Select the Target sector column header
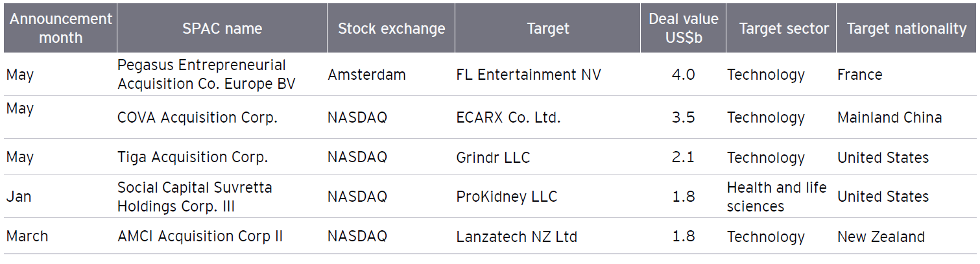 (x=783, y=29)
